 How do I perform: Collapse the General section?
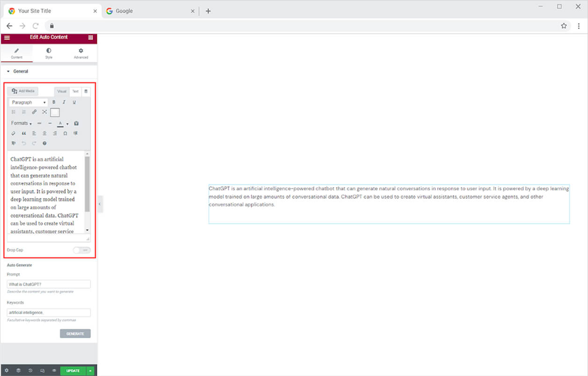coord(18,72)
